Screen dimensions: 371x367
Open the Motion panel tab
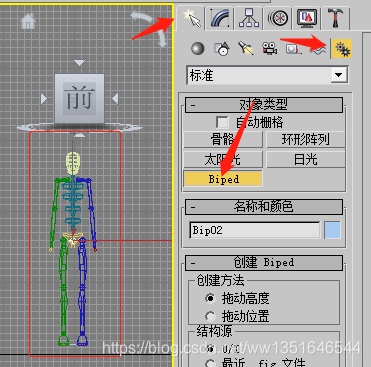pyautogui.click(x=278, y=18)
